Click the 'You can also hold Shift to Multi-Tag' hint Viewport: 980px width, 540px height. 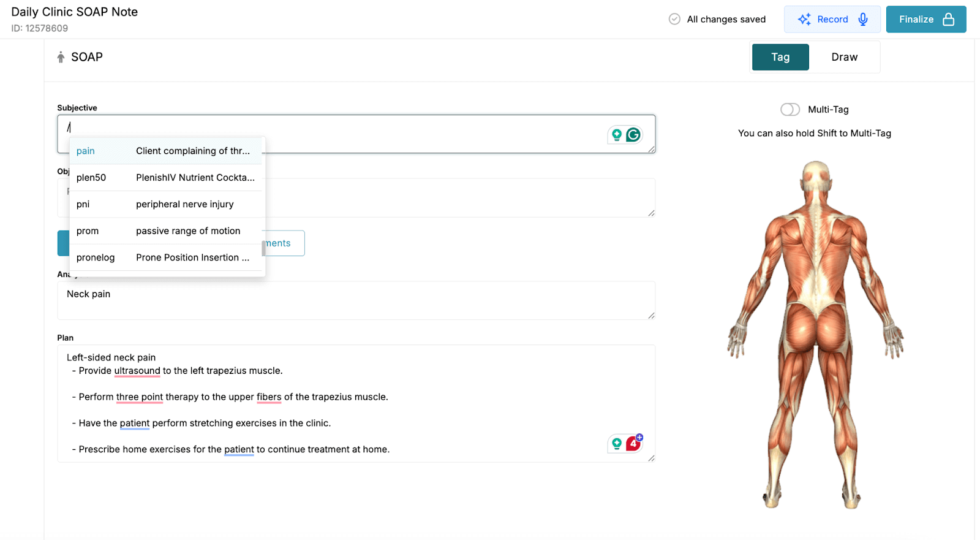[815, 133]
